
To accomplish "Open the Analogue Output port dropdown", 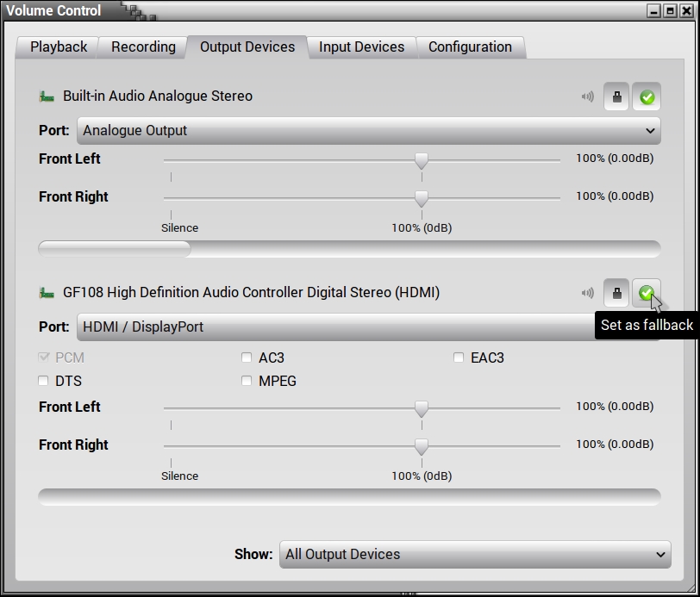I will point(368,131).
